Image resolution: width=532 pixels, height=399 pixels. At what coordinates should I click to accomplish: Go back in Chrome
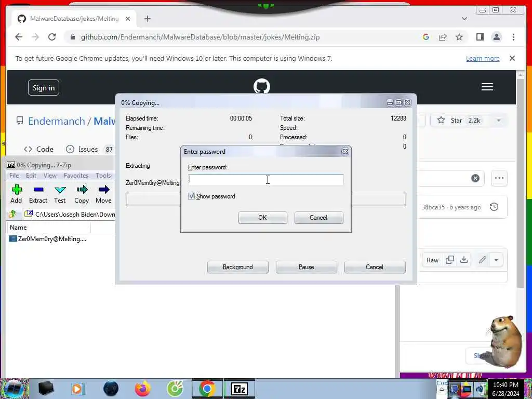(19, 37)
